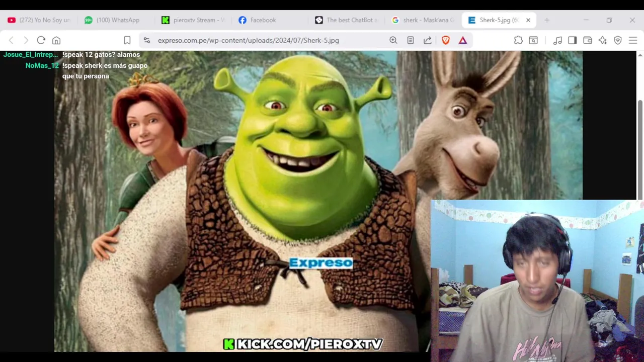This screenshot has width=644, height=362.
Task: Click the zoom magnifier in the address bar
Action: [x=393, y=40]
